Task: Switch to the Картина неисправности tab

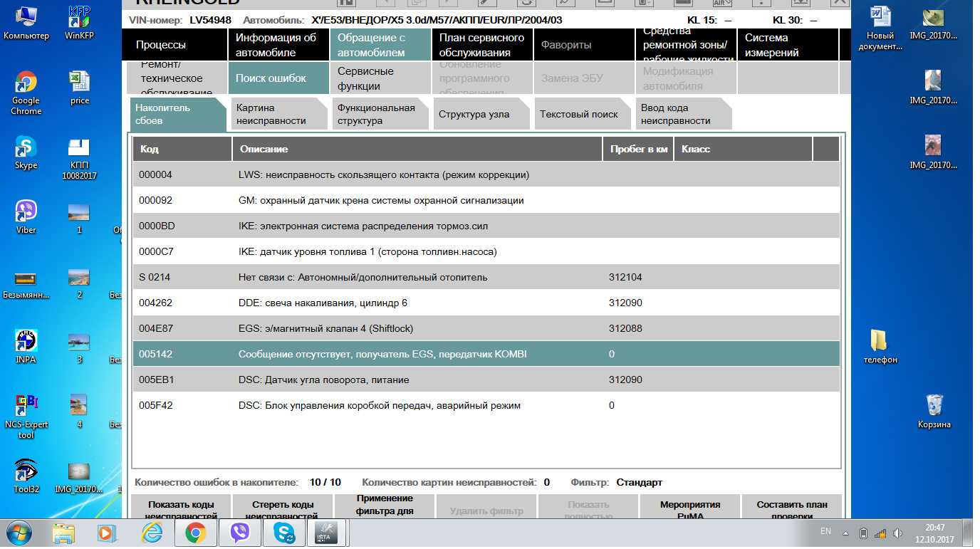Action: [x=279, y=114]
